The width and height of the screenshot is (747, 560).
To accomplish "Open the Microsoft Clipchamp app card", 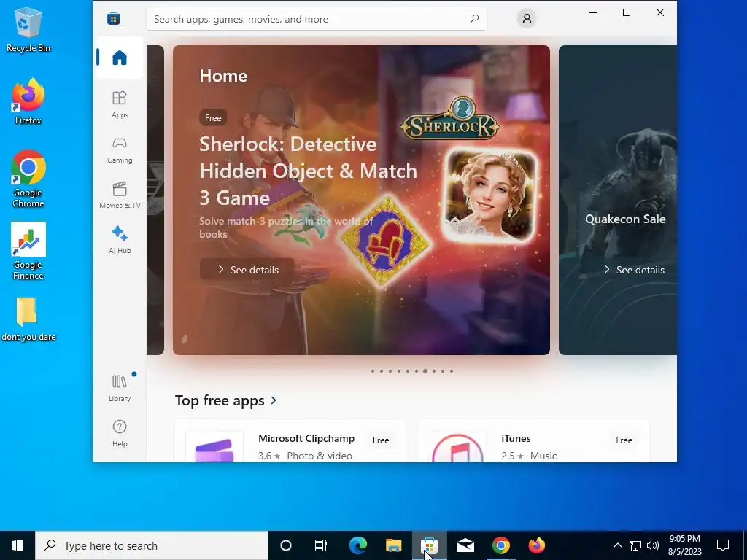I will (290, 440).
